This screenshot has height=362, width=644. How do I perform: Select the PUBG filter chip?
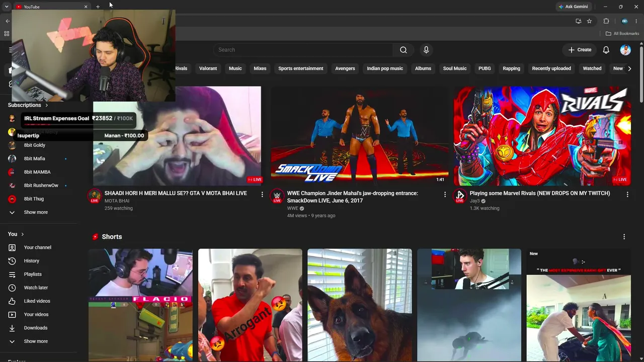coord(485,68)
